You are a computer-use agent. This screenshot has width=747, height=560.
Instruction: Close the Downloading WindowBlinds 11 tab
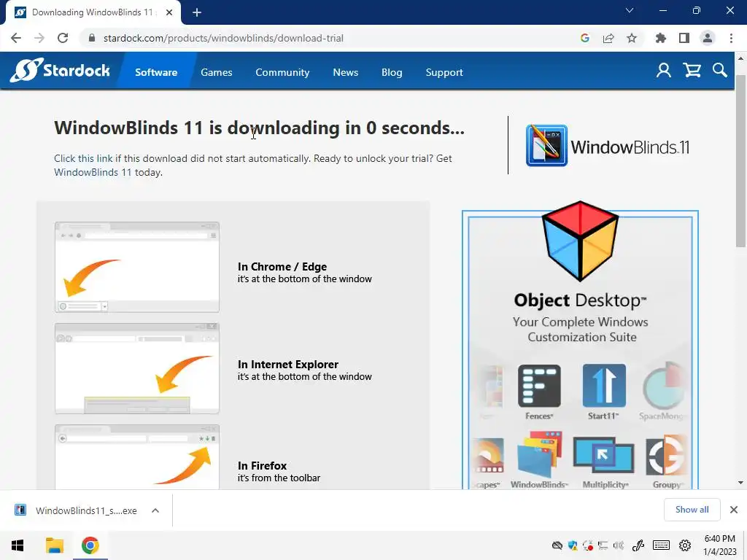coord(169,12)
